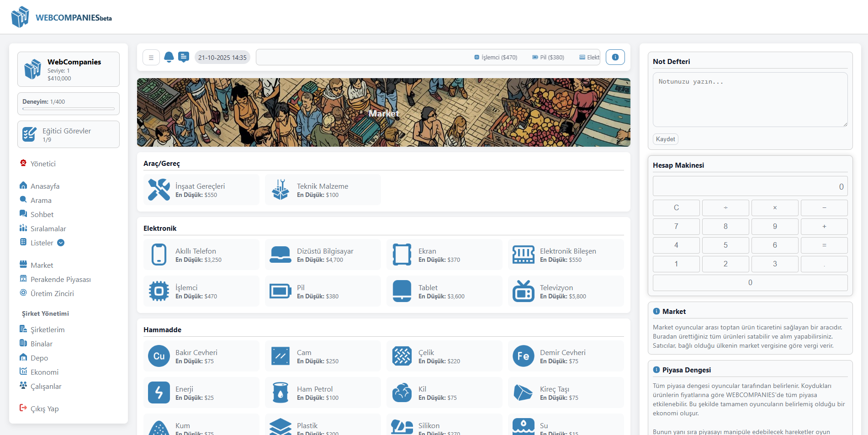
Task: Click the Enerji lightning bolt icon
Action: click(x=159, y=393)
